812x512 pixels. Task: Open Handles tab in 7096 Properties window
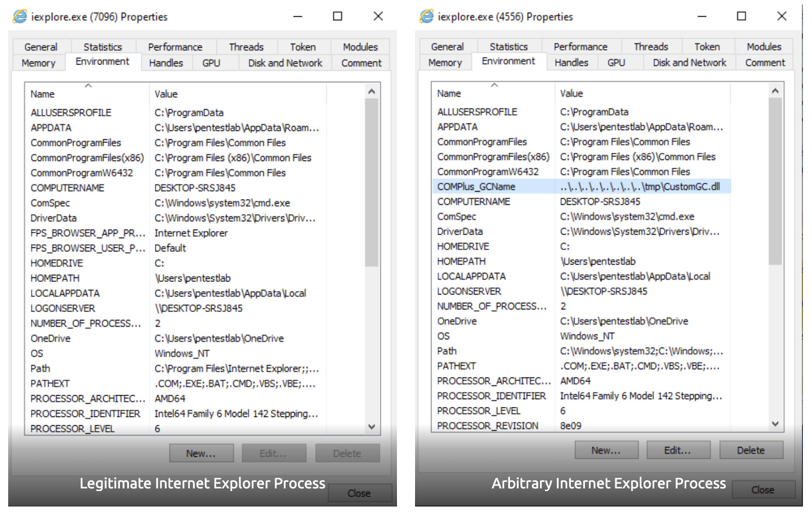pyautogui.click(x=166, y=63)
